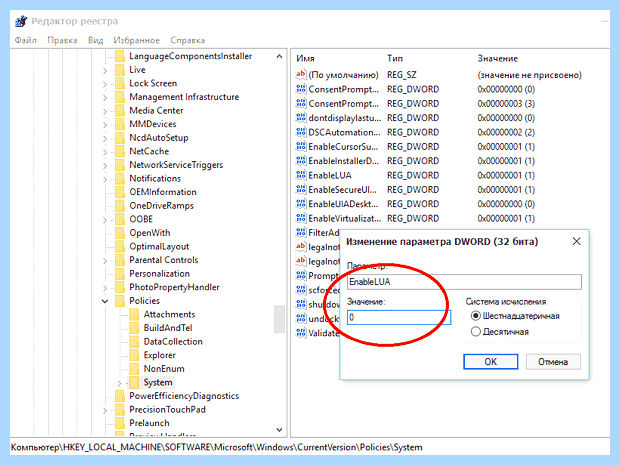Screen dimensions: 620x465
Task: Select the EnableLUA DWORD icon in list
Action: (301, 175)
